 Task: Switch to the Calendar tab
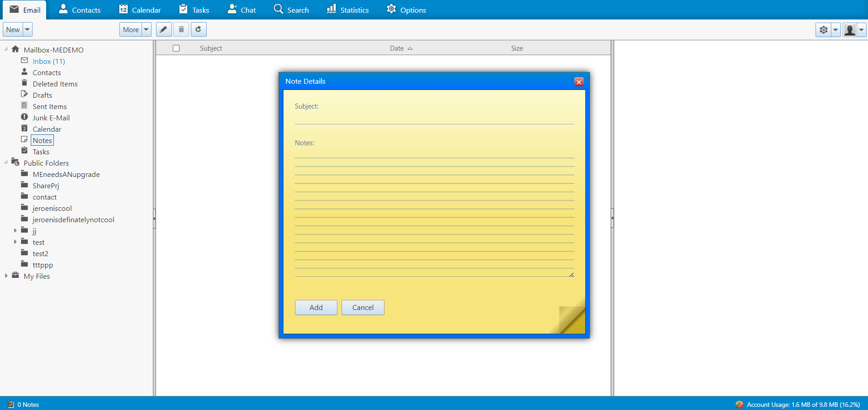(x=140, y=10)
